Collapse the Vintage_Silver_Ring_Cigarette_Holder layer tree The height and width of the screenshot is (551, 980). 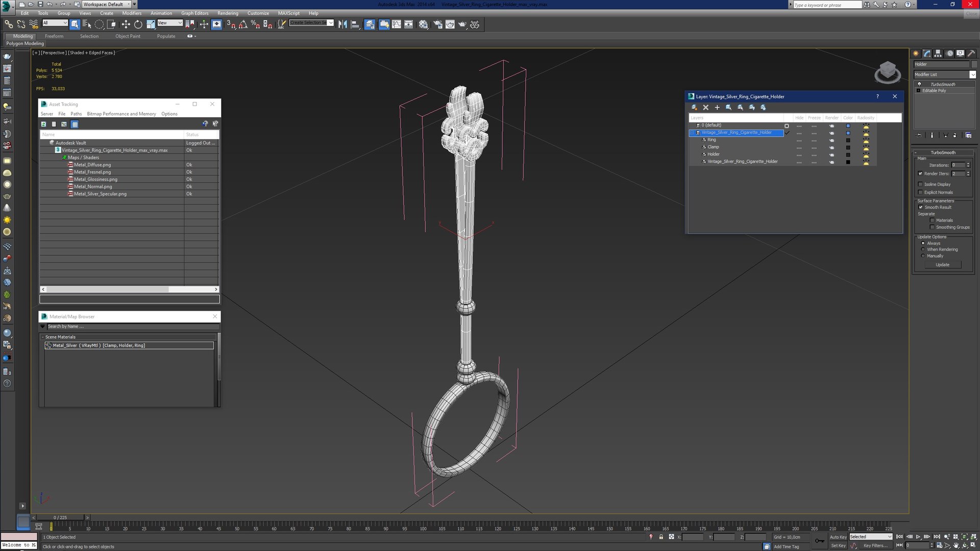[x=693, y=133]
